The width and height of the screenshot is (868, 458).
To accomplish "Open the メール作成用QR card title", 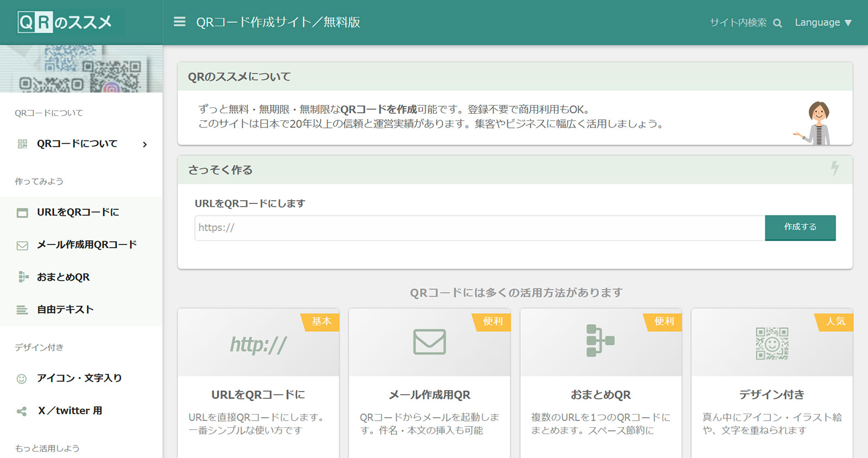I will coord(430,395).
